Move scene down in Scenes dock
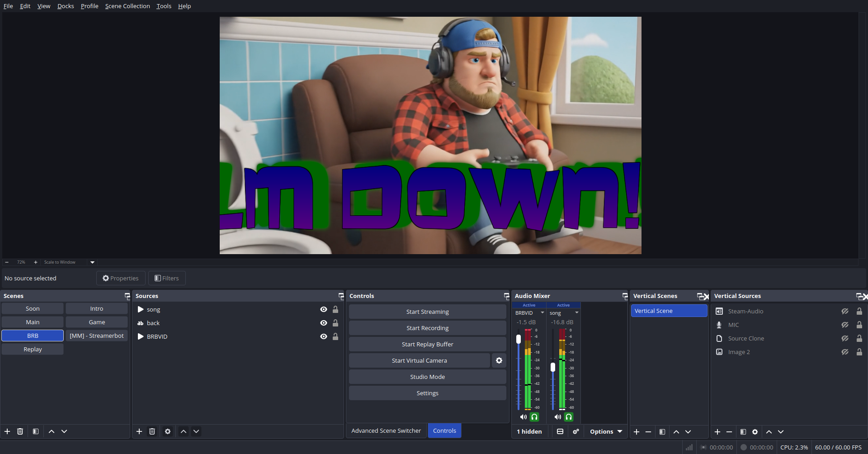The image size is (868, 454). (x=64, y=431)
